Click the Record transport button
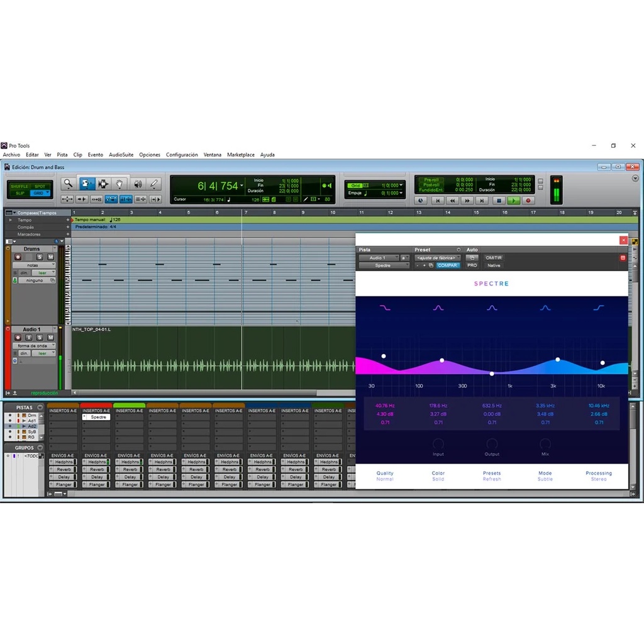Image resolution: width=644 pixels, height=644 pixels. pos(528,201)
